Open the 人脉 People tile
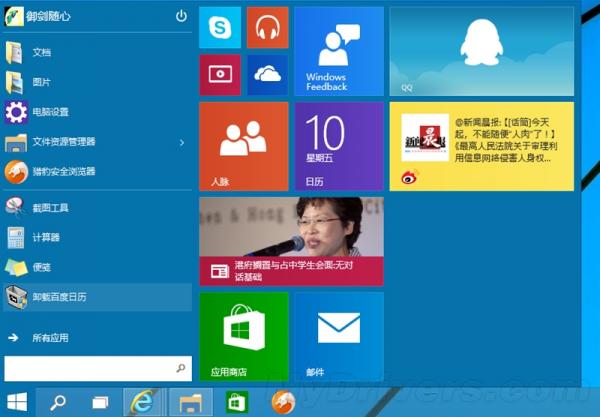This screenshot has width=600, height=417. 243,146
